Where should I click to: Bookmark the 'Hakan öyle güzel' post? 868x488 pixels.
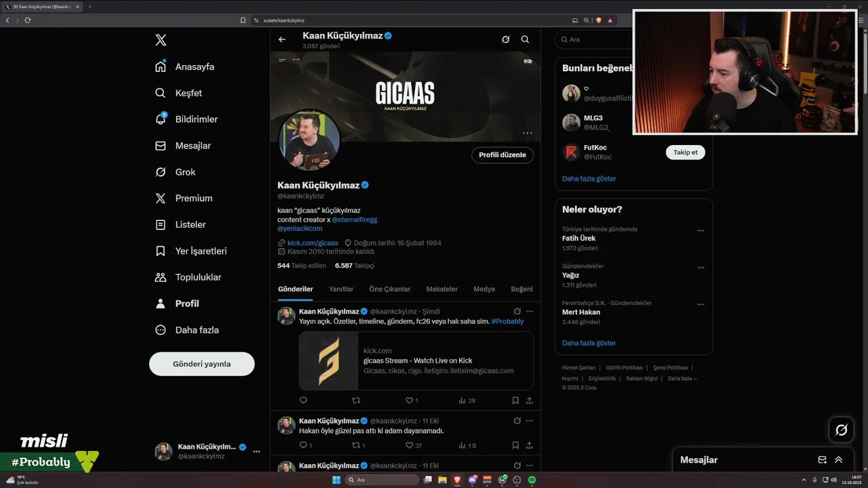pyautogui.click(x=515, y=445)
